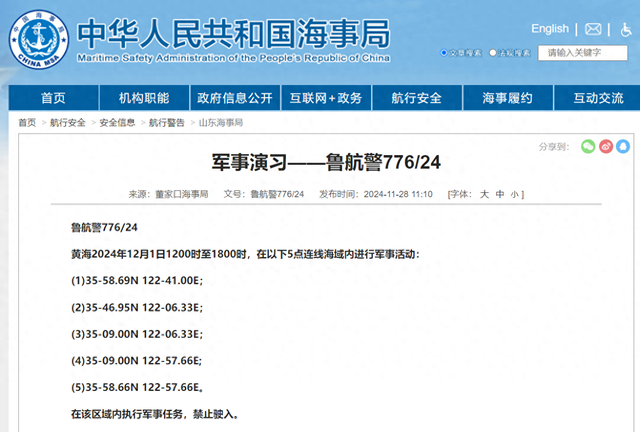Click coordinate line (4)35-09.00N 122-57.66E
Image resolution: width=640 pixels, height=432 pixels.
tap(136, 361)
